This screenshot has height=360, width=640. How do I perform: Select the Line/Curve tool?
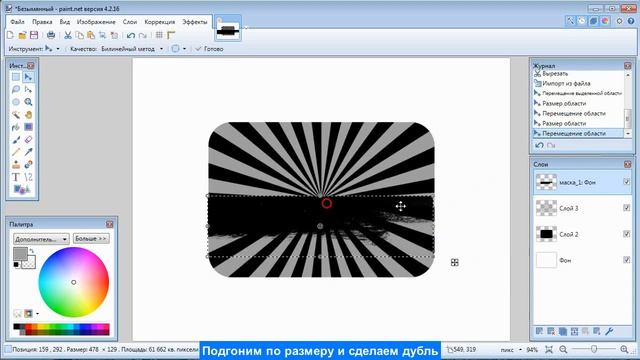[28, 177]
